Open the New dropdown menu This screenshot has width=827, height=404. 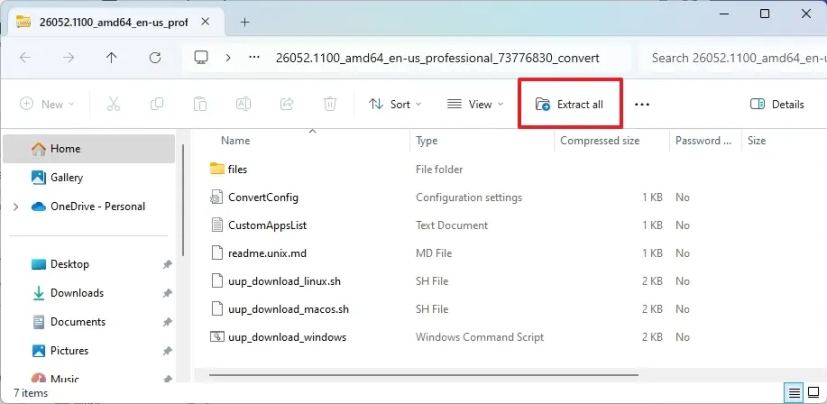pos(47,104)
